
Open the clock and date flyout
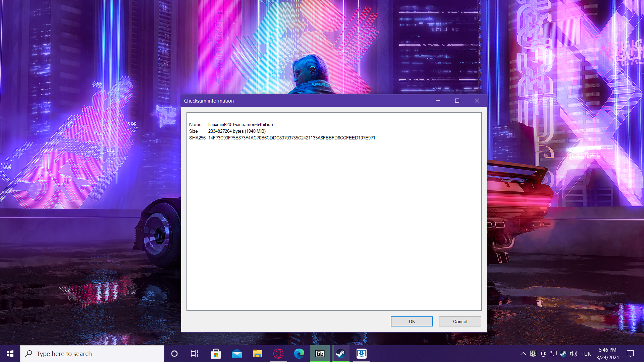tap(607, 354)
